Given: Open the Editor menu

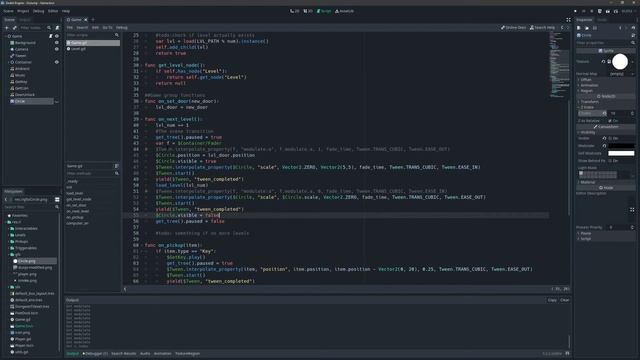Looking at the screenshot, I should [x=53, y=11].
